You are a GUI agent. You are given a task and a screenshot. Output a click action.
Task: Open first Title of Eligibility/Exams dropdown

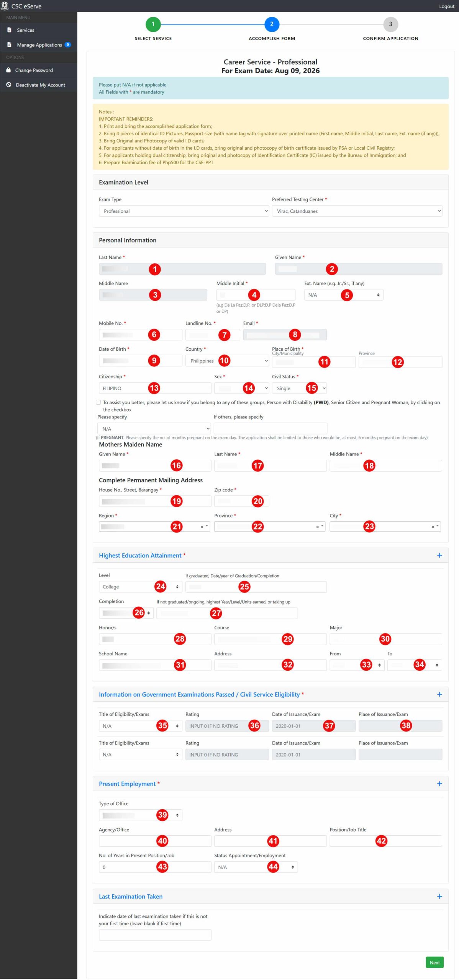pyautogui.click(x=140, y=726)
